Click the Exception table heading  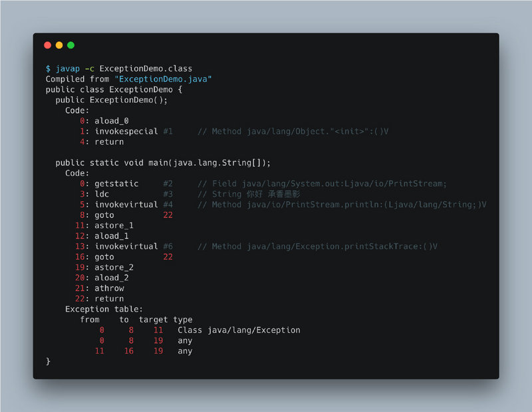pos(104,309)
